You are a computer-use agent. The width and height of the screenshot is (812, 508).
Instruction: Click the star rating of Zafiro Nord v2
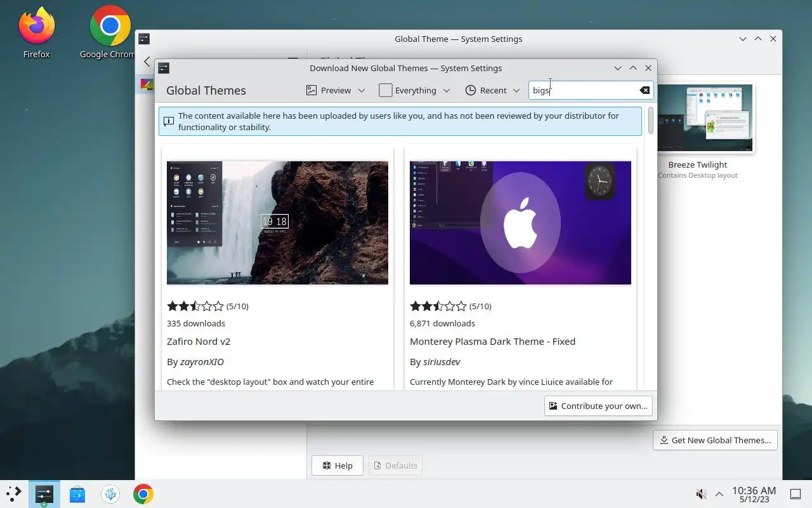click(195, 306)
